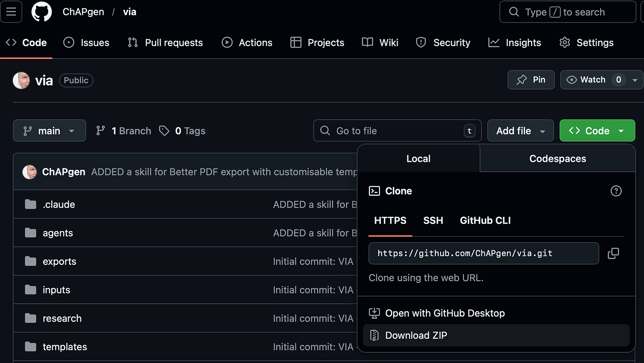Viewport: 644px width, 363px height.
Task: Select the Code tab
Action: (x=26, y=42)
